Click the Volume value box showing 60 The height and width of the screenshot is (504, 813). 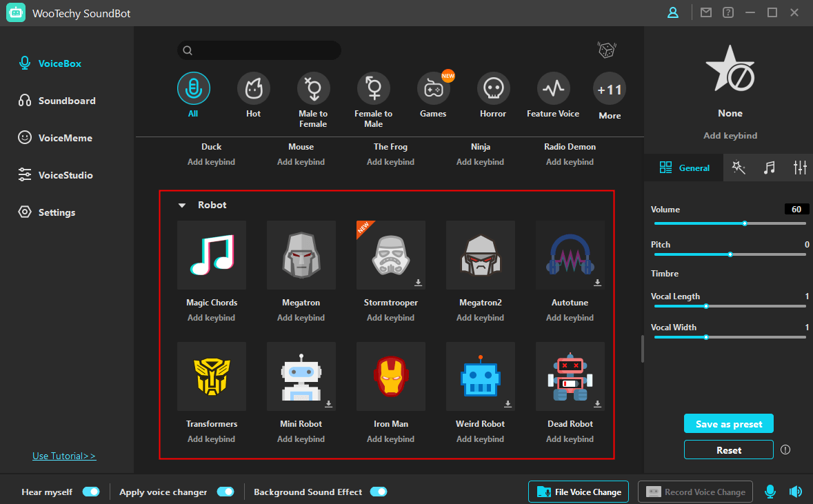(x=796, y=210)
